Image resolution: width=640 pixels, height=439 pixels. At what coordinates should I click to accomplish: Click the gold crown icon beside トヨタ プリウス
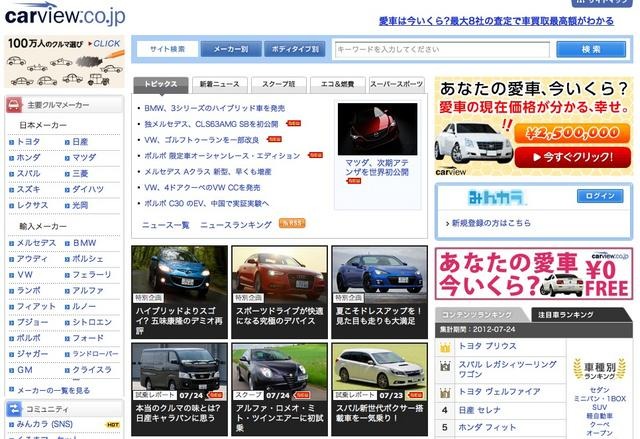[x=445, y=347]
